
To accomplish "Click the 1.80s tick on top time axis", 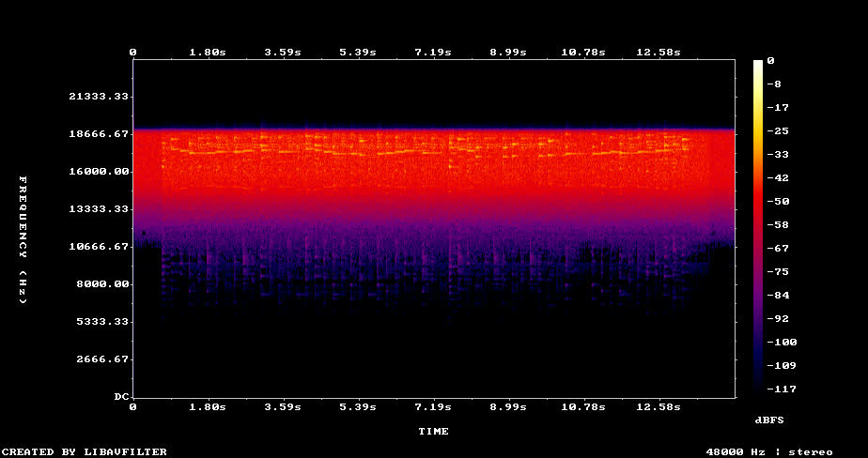I will (207, 52).
